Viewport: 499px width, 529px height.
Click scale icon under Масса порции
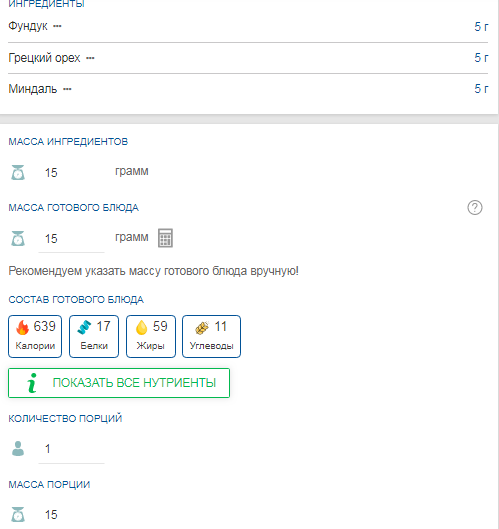click(18, 514)
